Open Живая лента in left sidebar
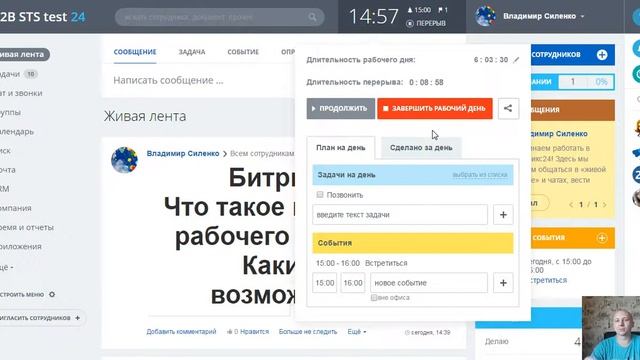This screenshot has height=360, width=640. tap(24, 54)
